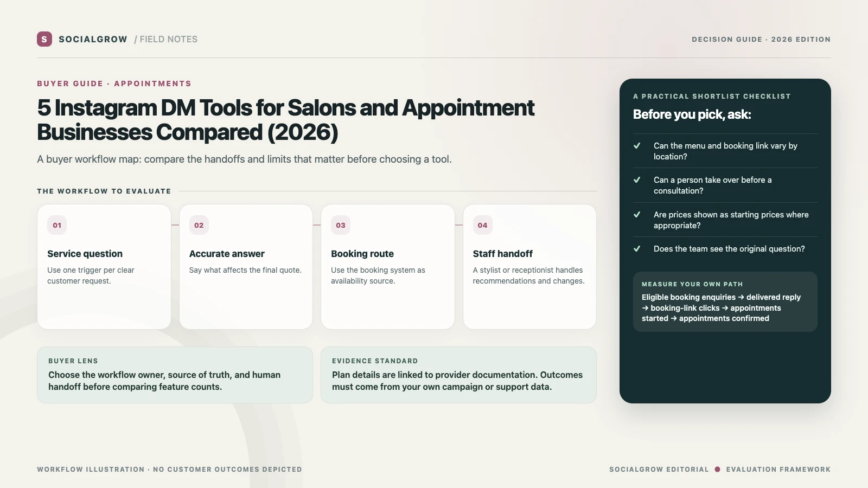Click the main headline about Instagram DM Tools
868x488 pixels.
[x=286, y=120]
